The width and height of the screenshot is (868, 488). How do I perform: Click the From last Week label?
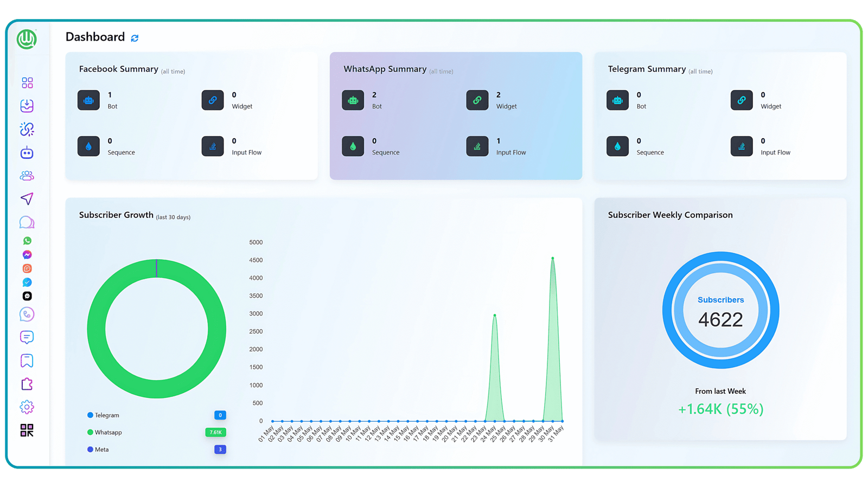coord(720,391)
